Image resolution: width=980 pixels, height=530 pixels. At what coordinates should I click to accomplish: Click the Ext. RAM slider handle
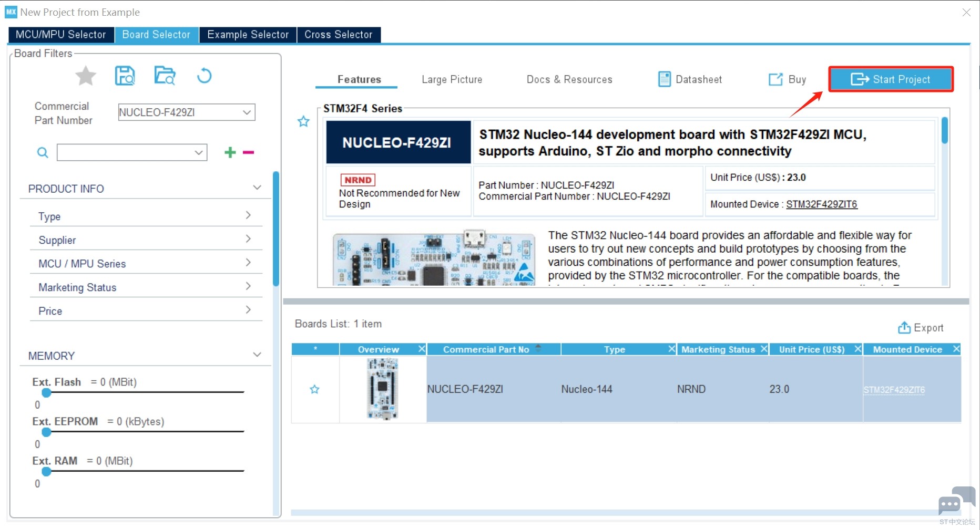(46, 471)
